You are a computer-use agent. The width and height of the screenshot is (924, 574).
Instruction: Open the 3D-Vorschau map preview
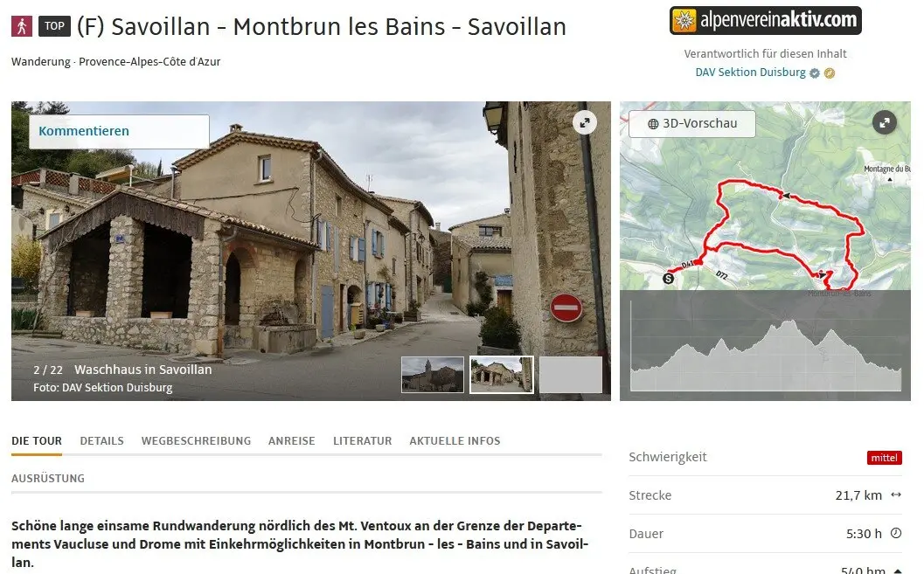tap(691, 124)
